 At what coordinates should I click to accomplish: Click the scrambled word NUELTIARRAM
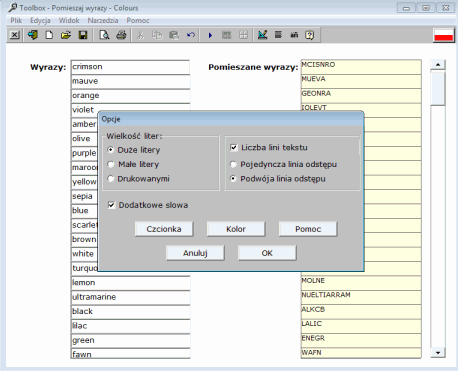[x=326, y=295]
